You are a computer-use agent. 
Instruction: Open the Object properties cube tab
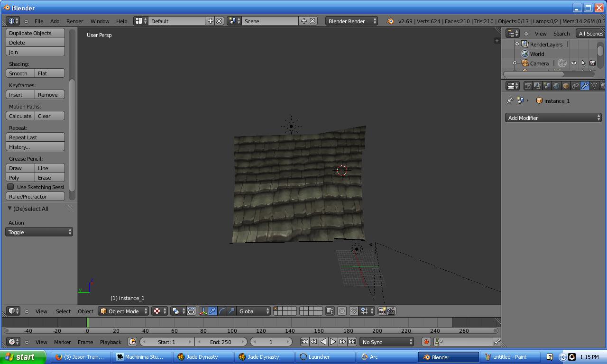pos(565,85)
